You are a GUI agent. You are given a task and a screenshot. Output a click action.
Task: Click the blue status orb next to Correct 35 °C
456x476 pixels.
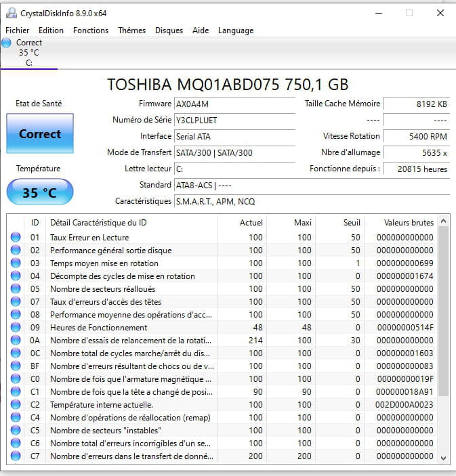[6, 43]
